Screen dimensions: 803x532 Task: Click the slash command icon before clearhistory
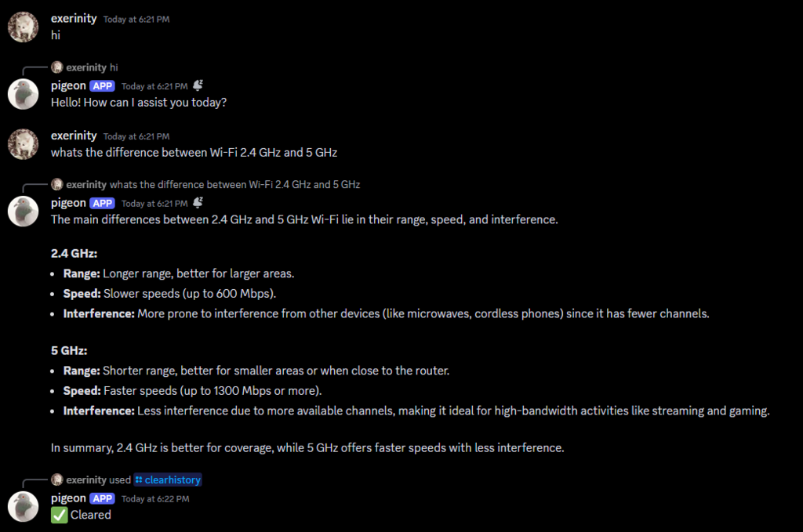click(139, 480)
